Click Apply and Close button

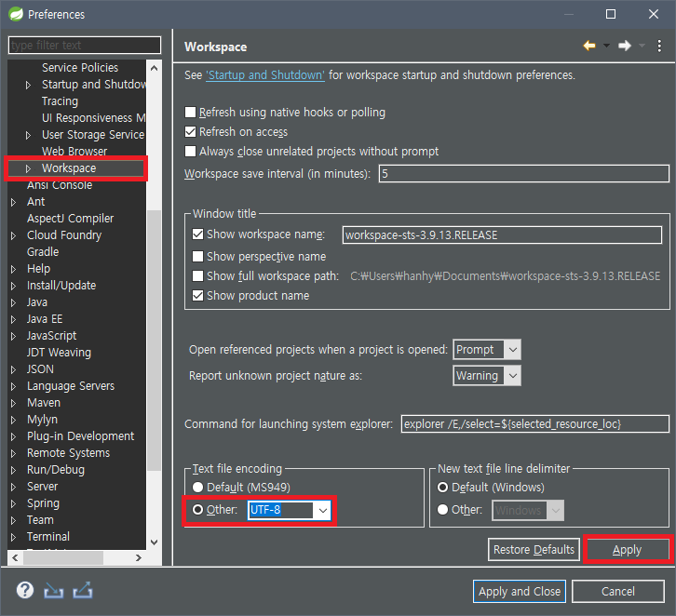[520, 592]
